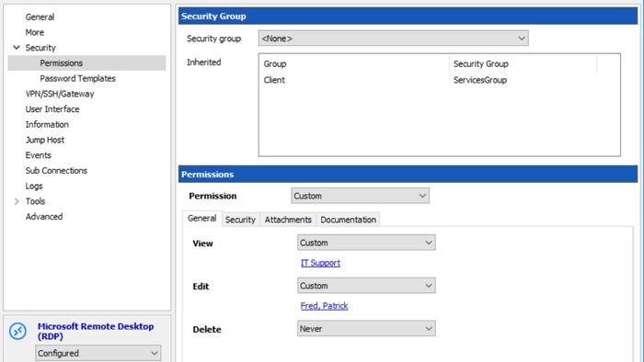Screen dimensions: 644x362
Task: Select VPN/SSH/Gateway in sidebar
Action: pos(60,94)
